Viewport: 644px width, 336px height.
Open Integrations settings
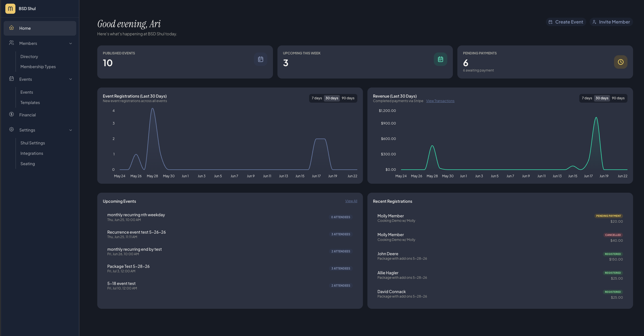click(x=32, y=153)
